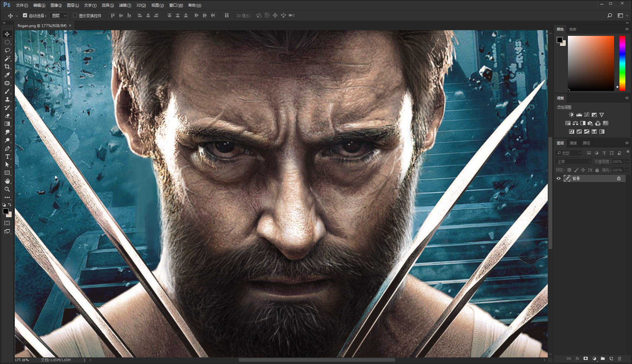Screen dimensions: 632x364
Task: Toggle lock all padlock in layers panel
Action: coord(597,170)
